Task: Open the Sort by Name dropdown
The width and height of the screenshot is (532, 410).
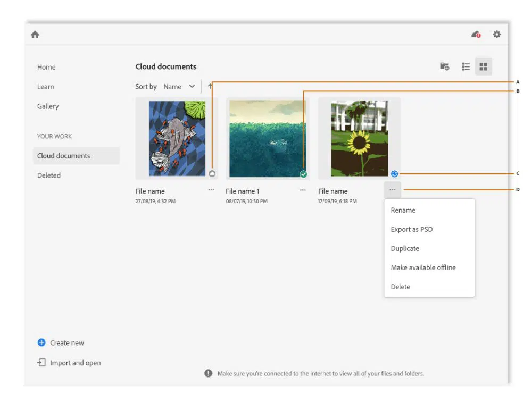Action: (x=179, y=87)
